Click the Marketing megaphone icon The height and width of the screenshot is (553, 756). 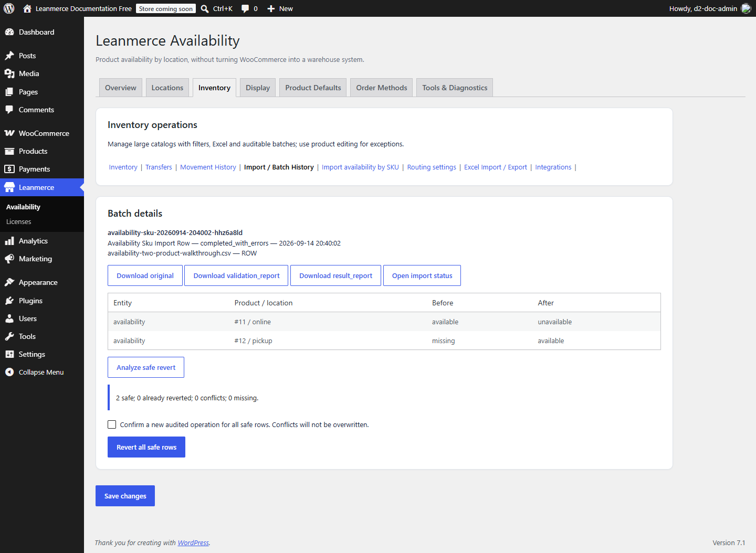tap(9, 259)
